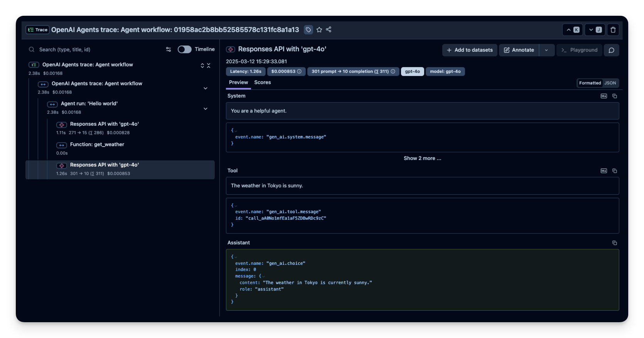Toggle markdown rendering for System message

[x=604, y=96]
